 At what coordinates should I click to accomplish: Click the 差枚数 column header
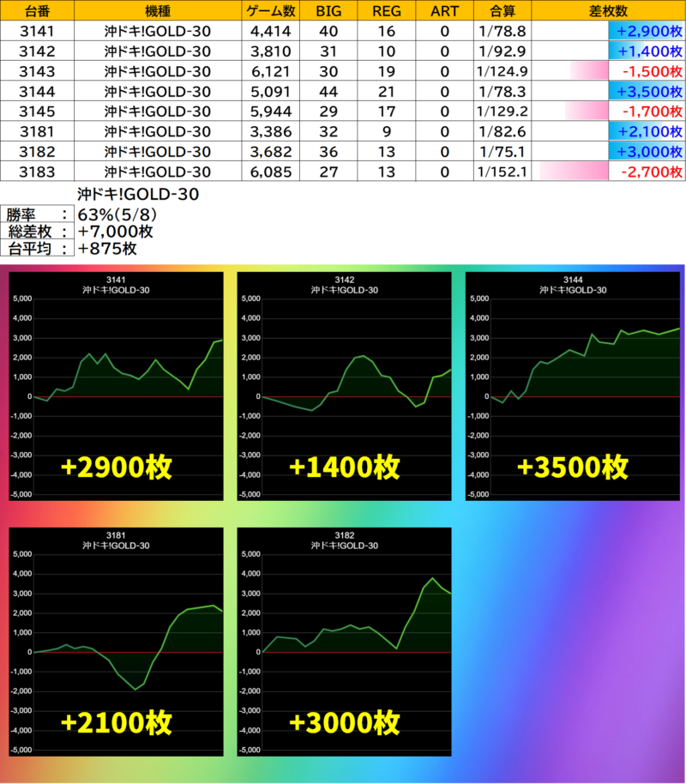click(608, 10)
